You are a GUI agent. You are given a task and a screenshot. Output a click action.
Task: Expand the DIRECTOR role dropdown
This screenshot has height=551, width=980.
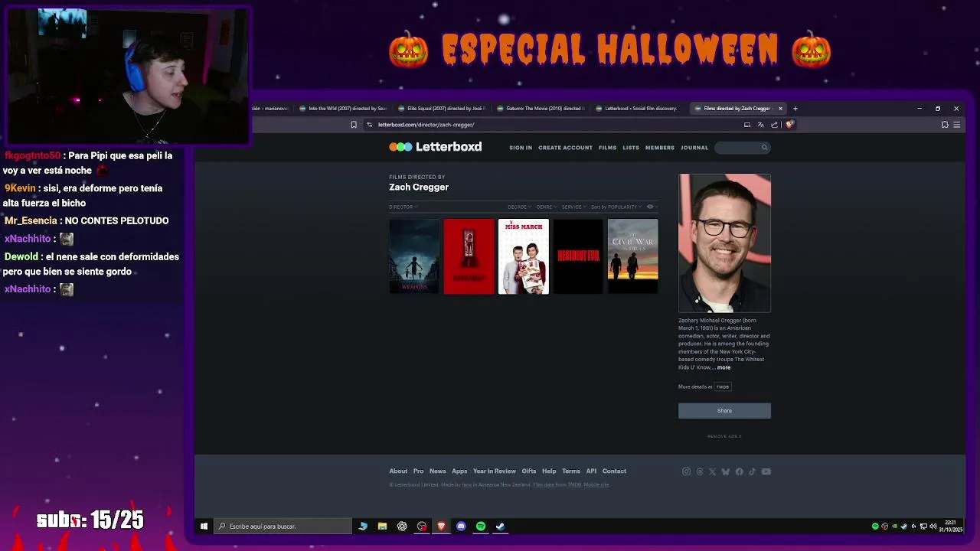(403, 207)
